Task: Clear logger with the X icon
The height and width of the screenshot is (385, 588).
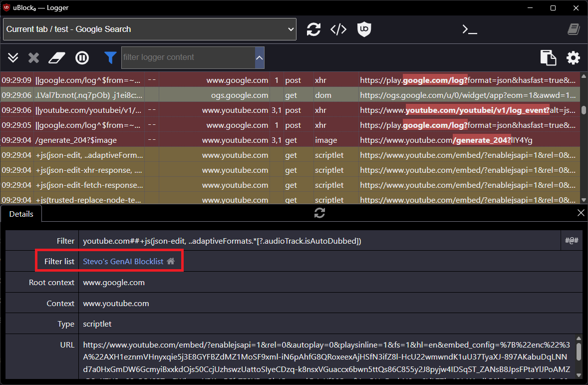Action: click(x=34, y=58)
